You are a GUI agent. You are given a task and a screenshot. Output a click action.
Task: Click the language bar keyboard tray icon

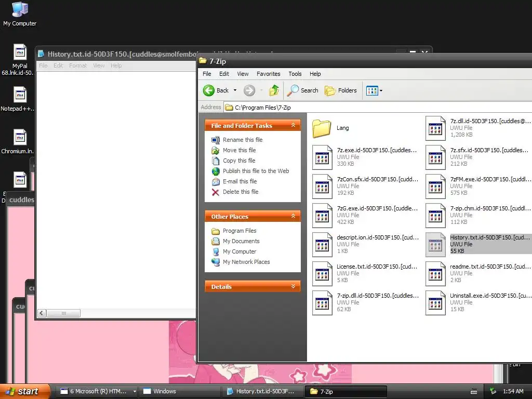pyautogui.click(x=474, y=392)
